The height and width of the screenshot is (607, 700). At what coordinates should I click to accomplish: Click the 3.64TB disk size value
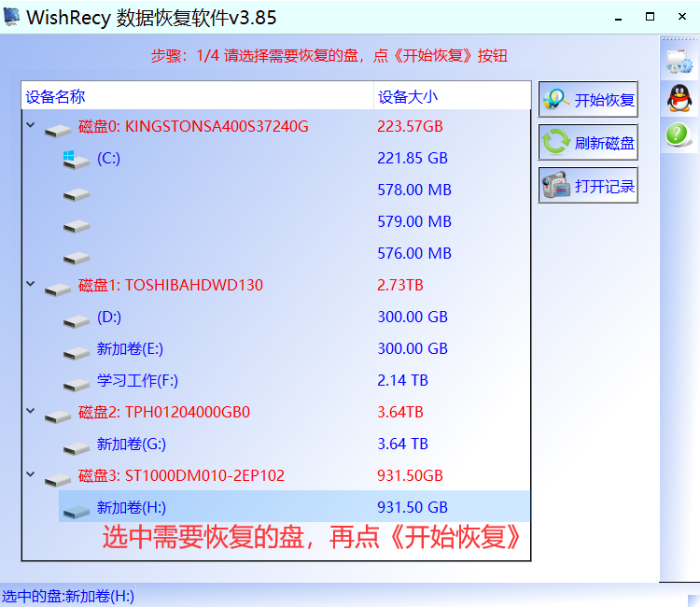coord(400,412)
